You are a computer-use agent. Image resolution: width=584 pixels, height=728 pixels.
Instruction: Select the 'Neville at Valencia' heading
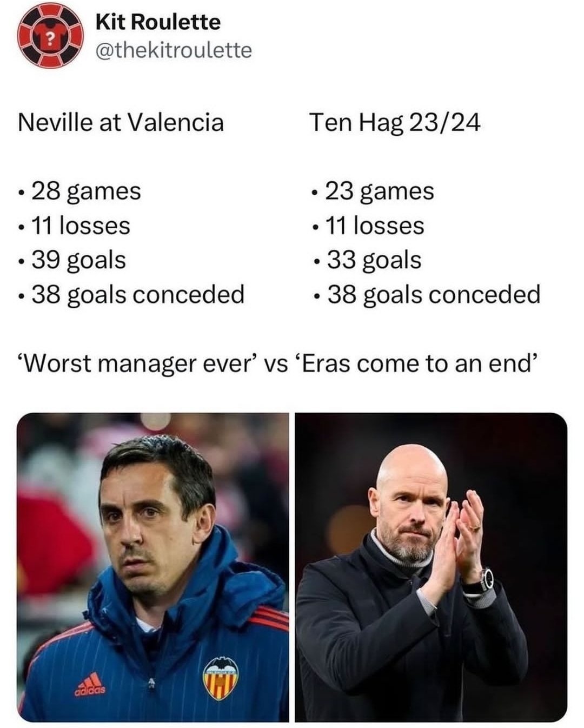coord(121,123)
